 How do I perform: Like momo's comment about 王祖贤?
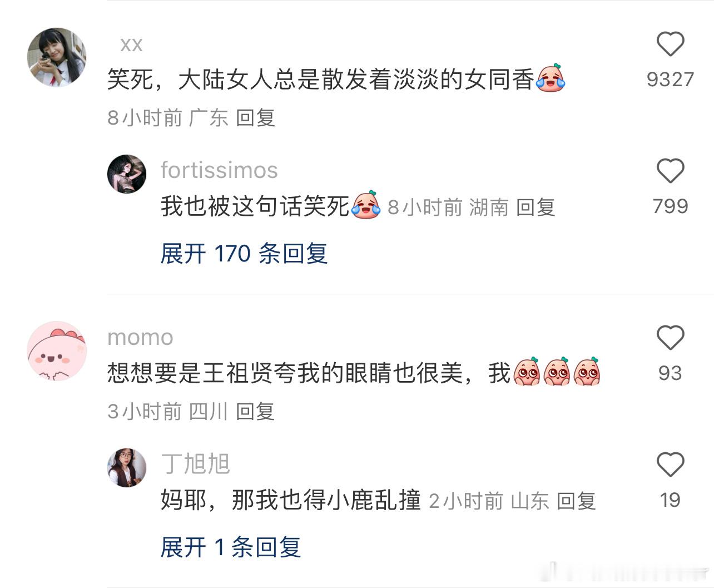tap(670, 338)
